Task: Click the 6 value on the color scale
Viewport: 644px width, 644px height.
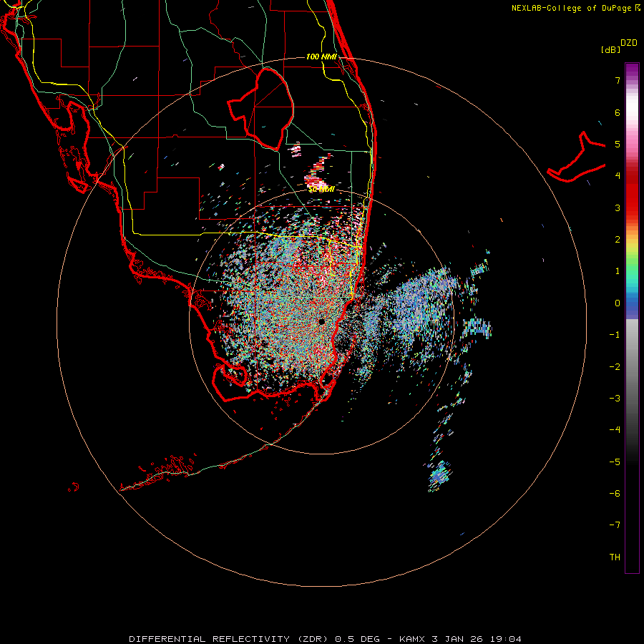Action: click(x=618, y=112)
